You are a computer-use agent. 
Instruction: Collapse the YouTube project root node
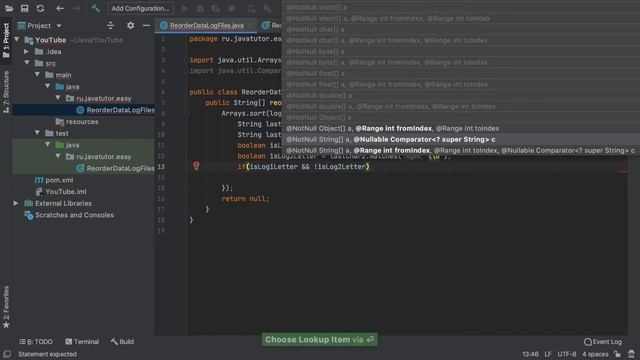pyautogui.click(x=17, y=40)
